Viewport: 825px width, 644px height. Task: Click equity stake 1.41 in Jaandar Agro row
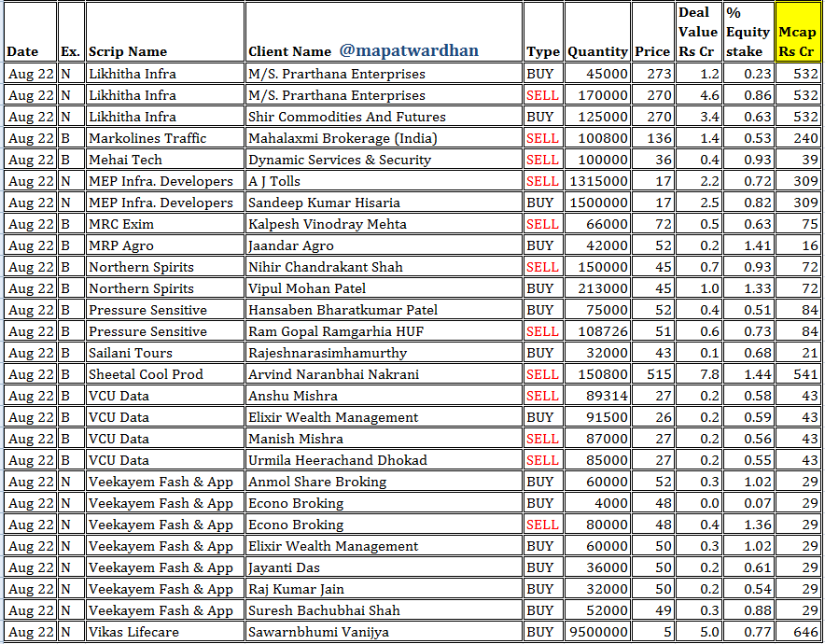tap(748, 245)
